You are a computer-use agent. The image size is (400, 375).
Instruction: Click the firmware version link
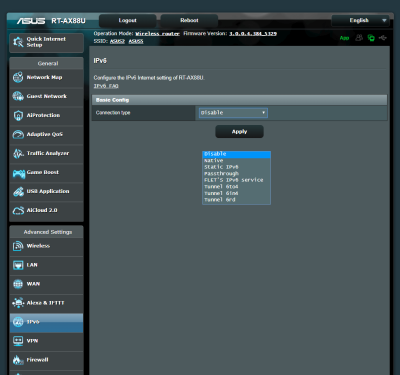click(x=253, y=34)
